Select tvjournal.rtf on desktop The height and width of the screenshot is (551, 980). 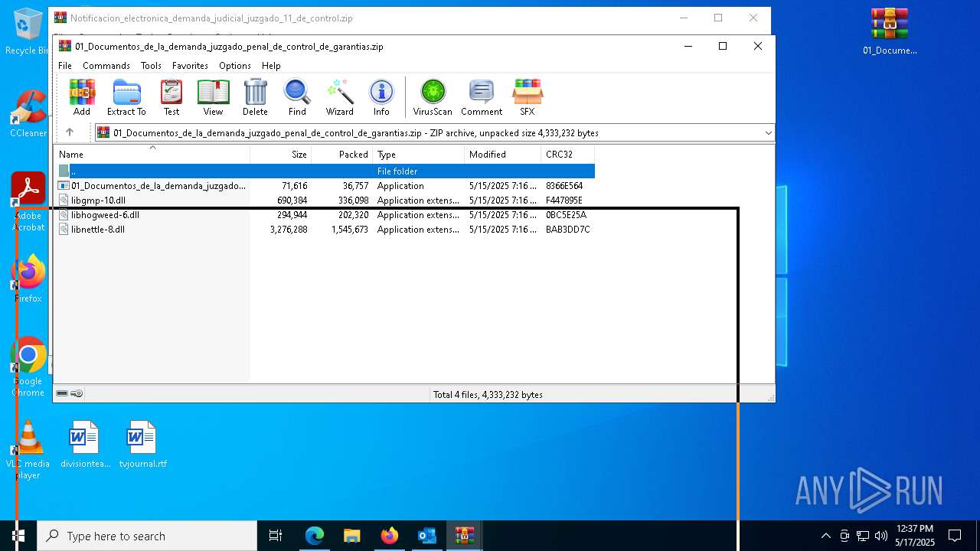(x=142, y=445)
